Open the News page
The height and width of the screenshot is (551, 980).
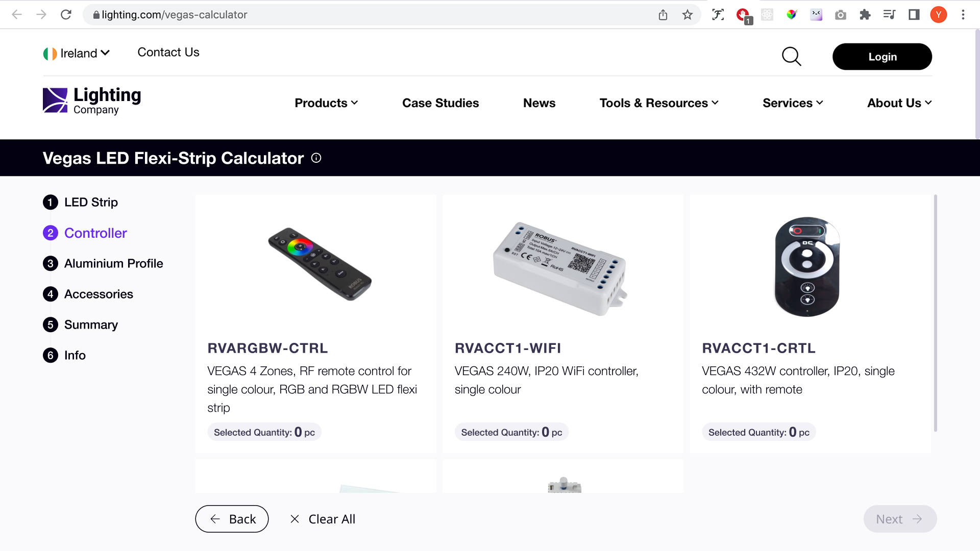coord(539,103)
